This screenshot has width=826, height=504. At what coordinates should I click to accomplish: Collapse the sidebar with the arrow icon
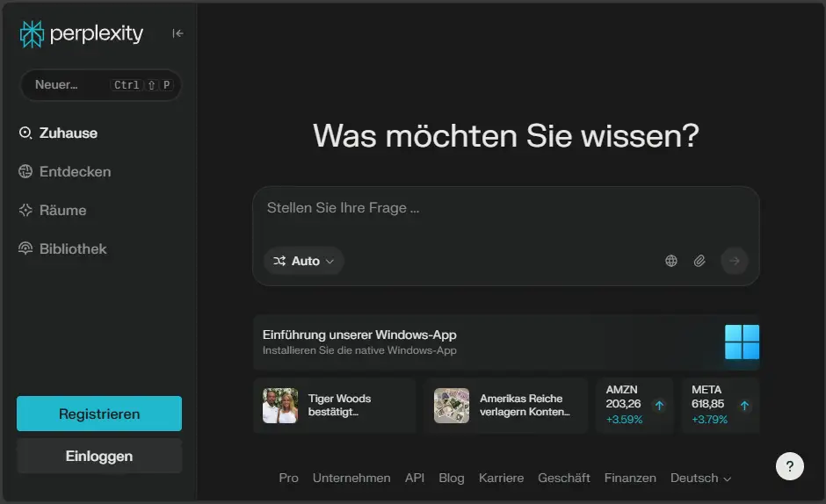tap(178, 33)
